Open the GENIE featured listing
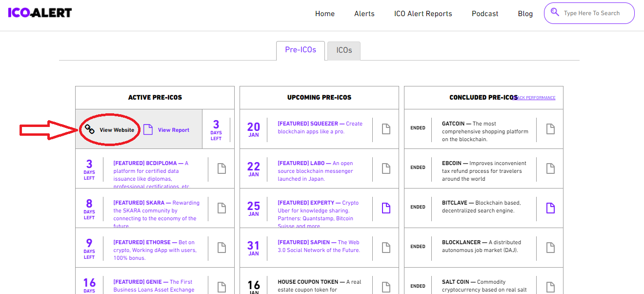 point(154,286)
